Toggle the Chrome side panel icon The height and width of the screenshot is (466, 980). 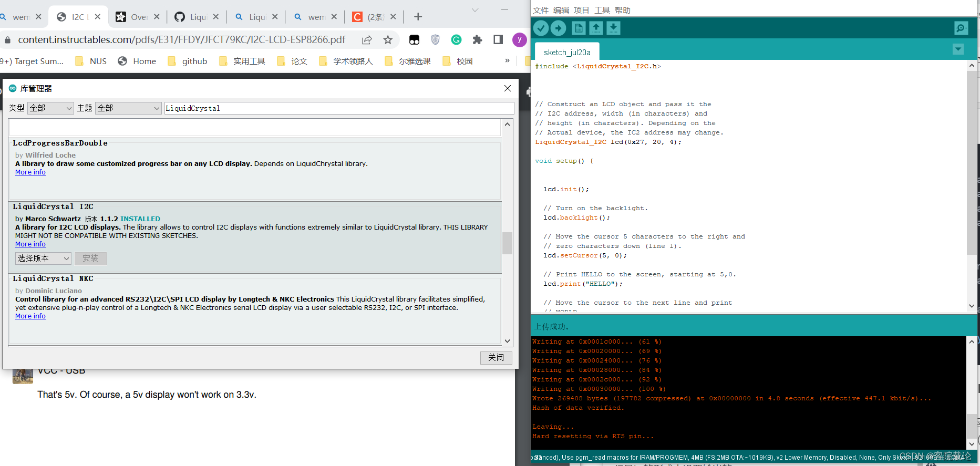point(498,40)
